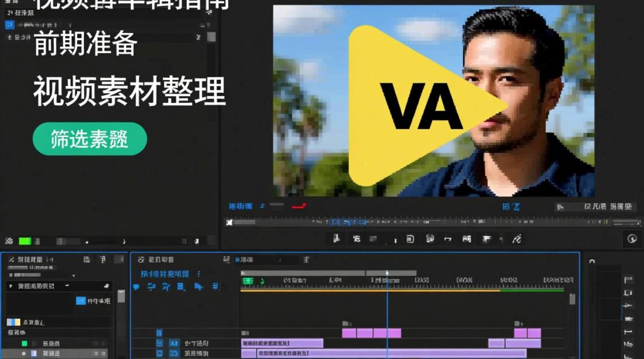Screen dimensions: 644x359
Task: Click the white icon at the preview scrub bar's left end
Action: coord(230,222)
